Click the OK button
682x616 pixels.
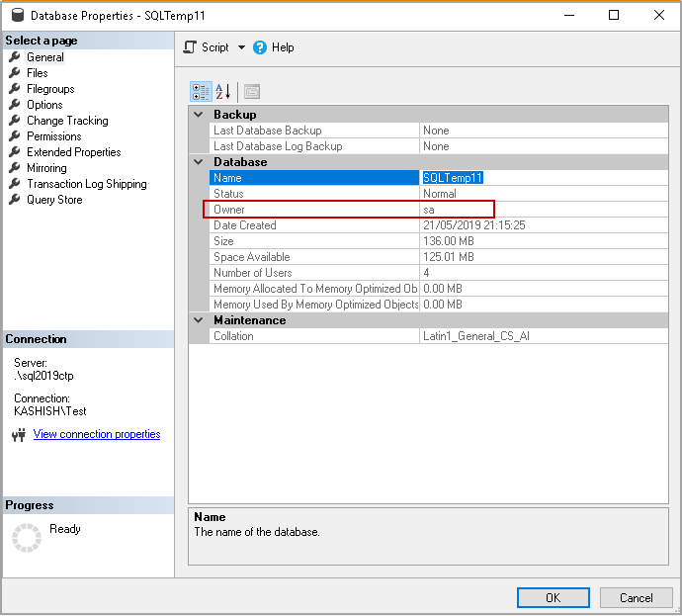tap(554, 598)
